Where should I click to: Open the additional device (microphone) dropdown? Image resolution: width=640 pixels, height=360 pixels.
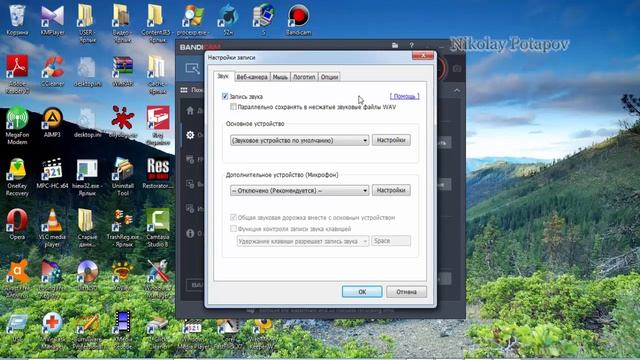(300, 191)
